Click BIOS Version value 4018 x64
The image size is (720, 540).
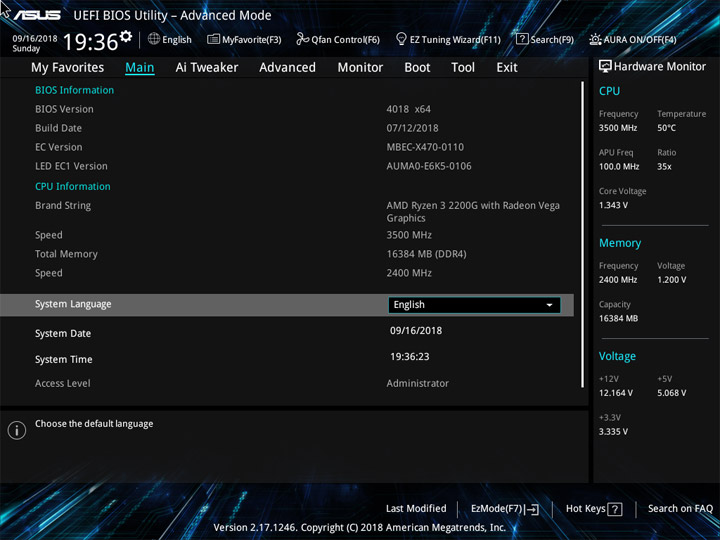pos(409,109)
